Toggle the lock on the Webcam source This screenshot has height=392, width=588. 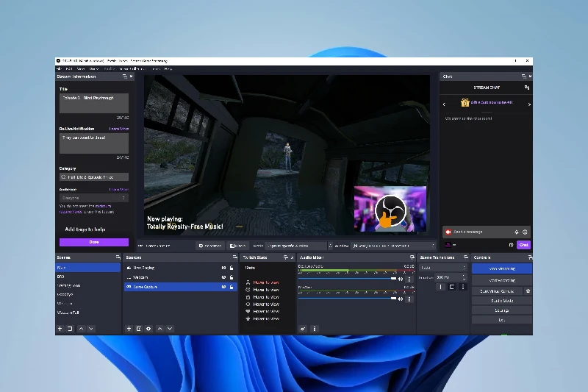[232, 277]
